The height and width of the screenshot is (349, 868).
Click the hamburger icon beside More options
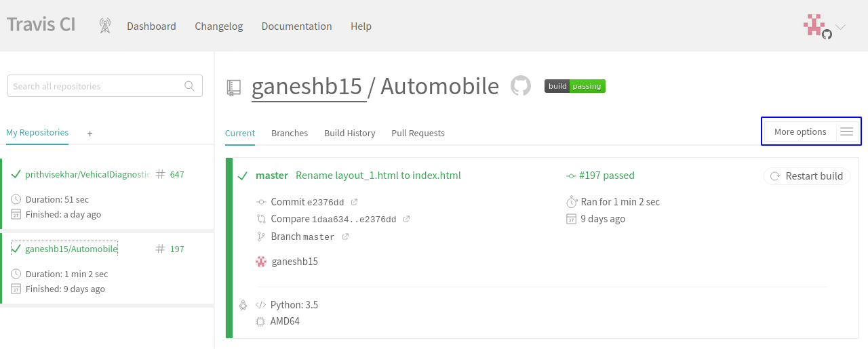click(x=846, y=131)
